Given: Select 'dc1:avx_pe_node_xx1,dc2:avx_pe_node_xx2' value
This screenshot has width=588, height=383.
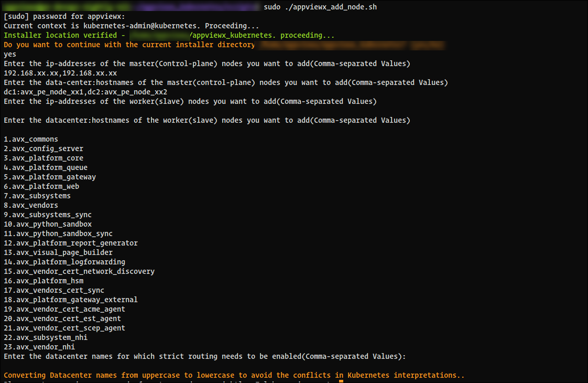Looking at the screenshot, I should pos(85,92).
